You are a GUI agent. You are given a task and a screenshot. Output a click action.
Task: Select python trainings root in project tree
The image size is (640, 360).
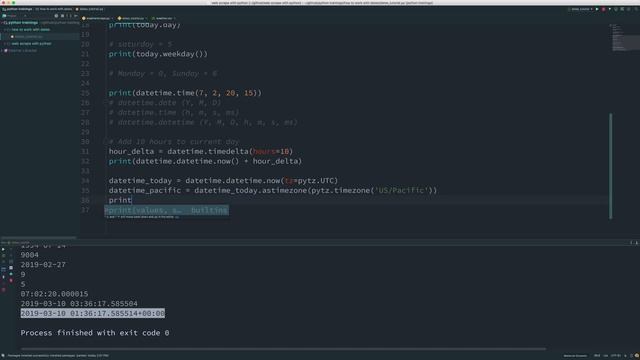click(x=22, y=23)
